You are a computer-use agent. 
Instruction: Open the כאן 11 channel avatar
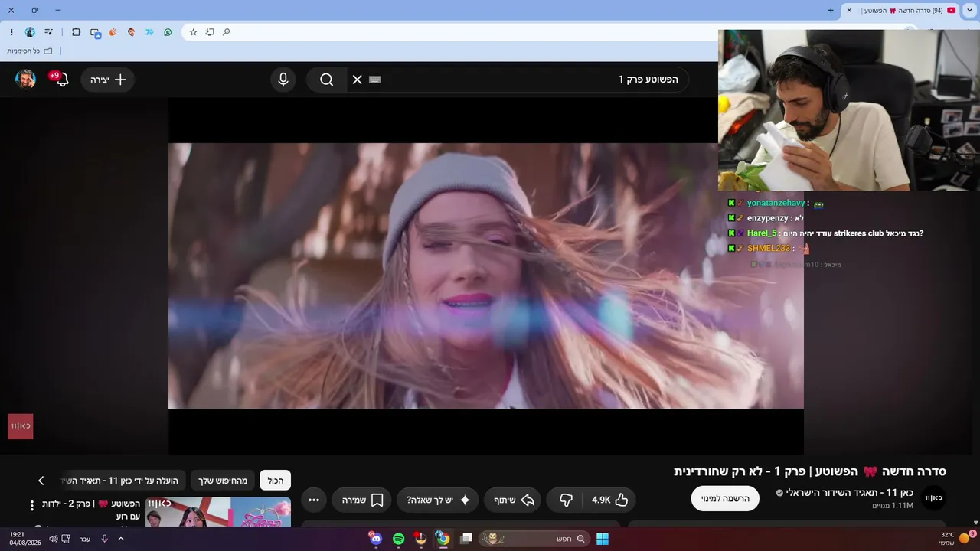click(934, 498)
